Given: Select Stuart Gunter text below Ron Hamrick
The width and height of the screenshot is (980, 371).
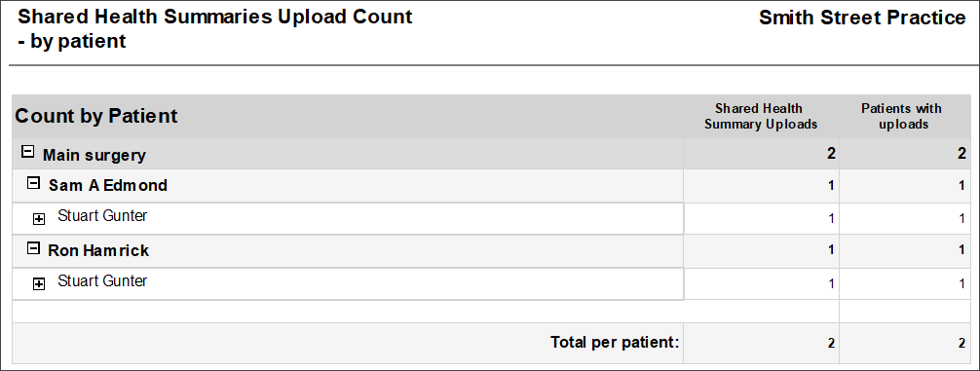Looking at the screenshot, I should point(102,281).
